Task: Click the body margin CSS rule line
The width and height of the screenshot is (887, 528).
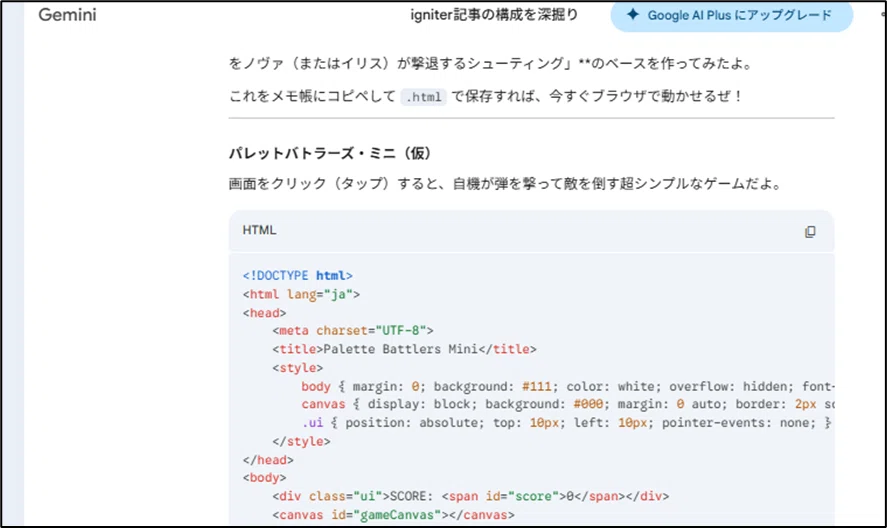Action: pos(567,387)
